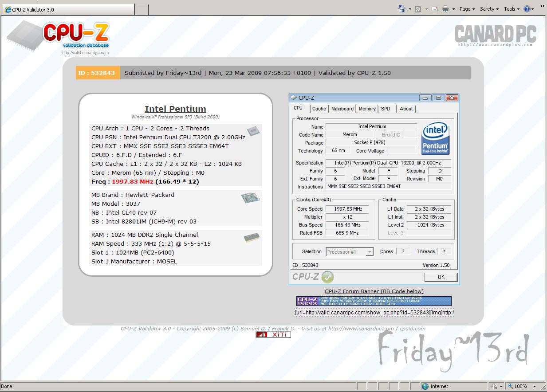Viewport: 547px width, 392px height.
Task: Switch to the Cache tab in CPU-Z
Action: pos(319,109)
